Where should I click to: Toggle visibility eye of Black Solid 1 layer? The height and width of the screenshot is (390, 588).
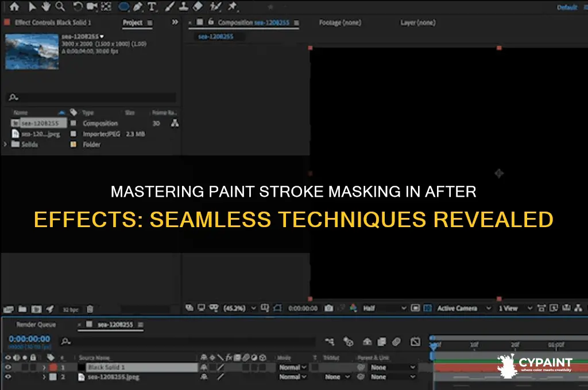coord(8,367)
